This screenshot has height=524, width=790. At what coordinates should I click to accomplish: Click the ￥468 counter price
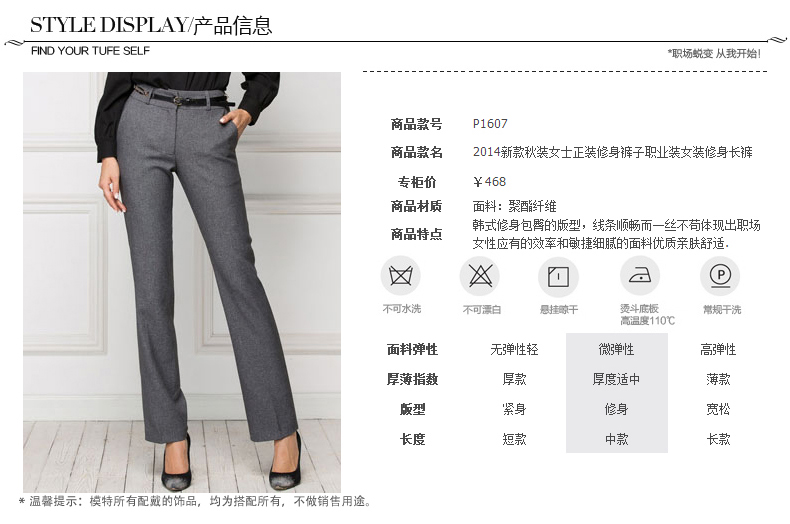click(490, 181)
